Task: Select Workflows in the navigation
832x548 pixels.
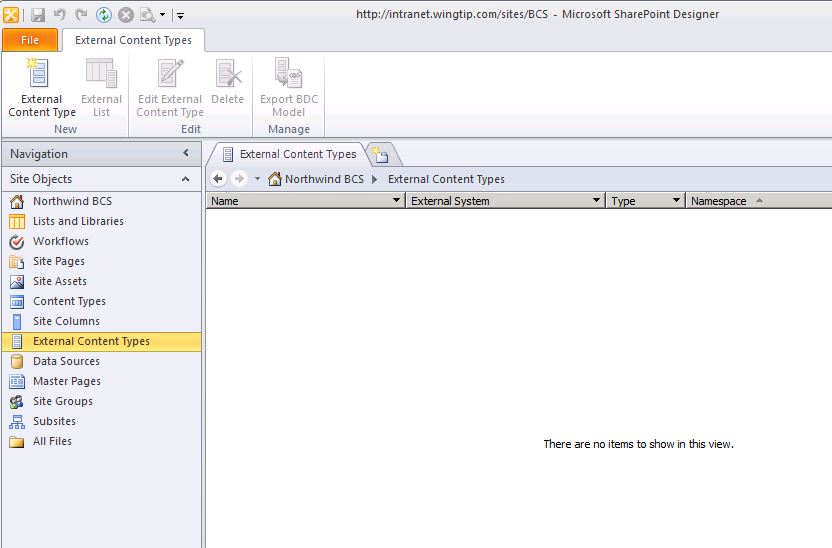Action: pyautogui.click(x=102, y=241)
